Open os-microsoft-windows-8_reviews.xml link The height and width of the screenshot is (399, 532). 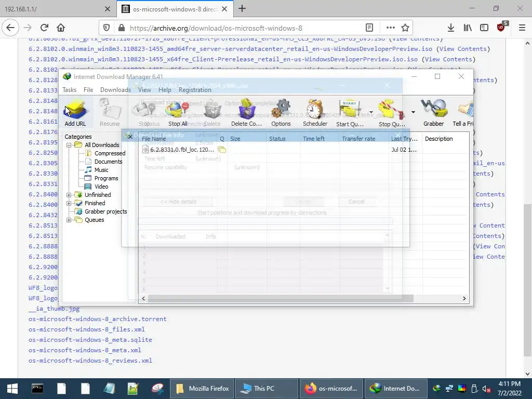pyautogui.click(x=90, y=361)
